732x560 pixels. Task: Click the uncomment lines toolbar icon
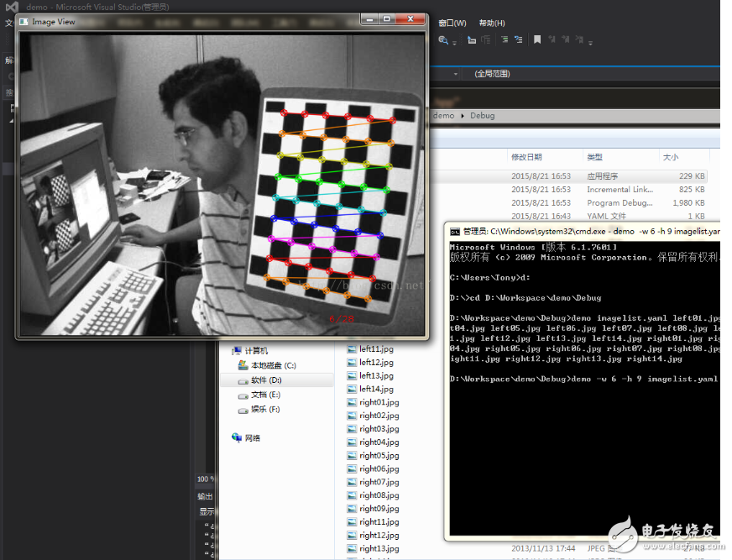click(520, 39)
